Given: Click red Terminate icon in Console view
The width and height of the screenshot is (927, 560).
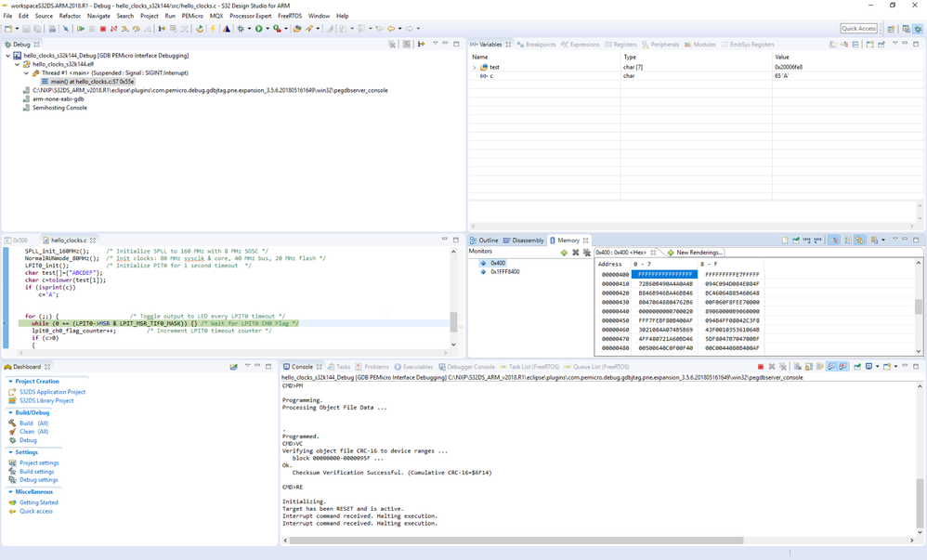Looking at the screenshot, I should pos(761,367).
